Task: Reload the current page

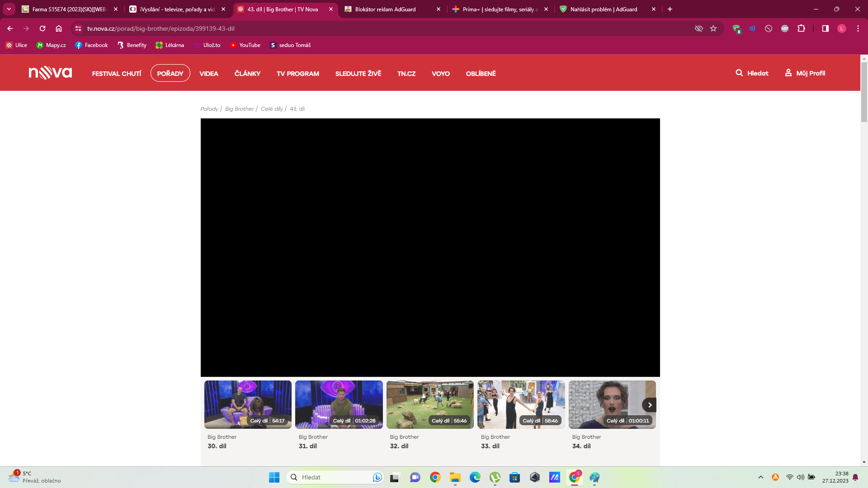Action: click(x=42, y=28)
